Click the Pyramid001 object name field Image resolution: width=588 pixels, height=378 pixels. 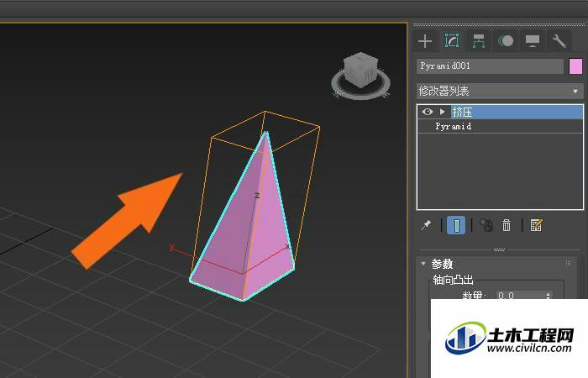click(490, 66)
